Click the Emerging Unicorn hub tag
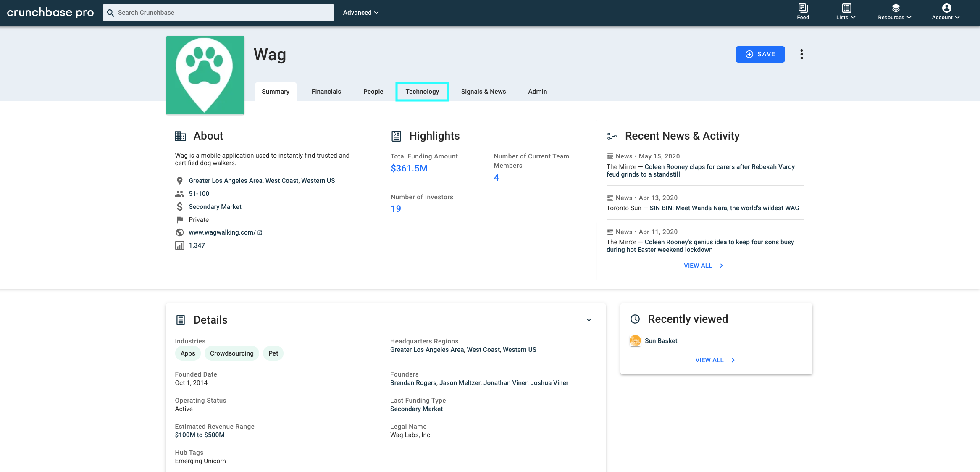980x472 pixels. 200,461
